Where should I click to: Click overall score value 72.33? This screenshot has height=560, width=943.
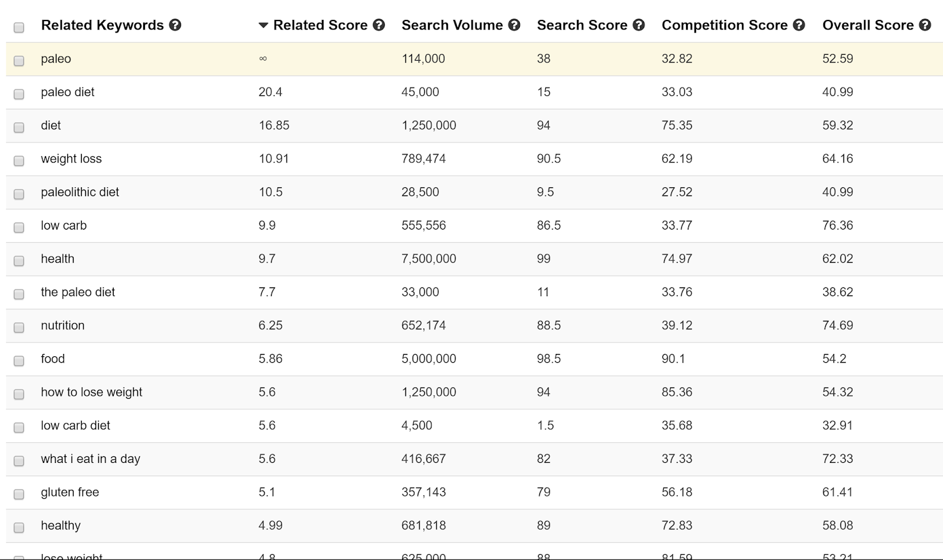coord(838,459)
